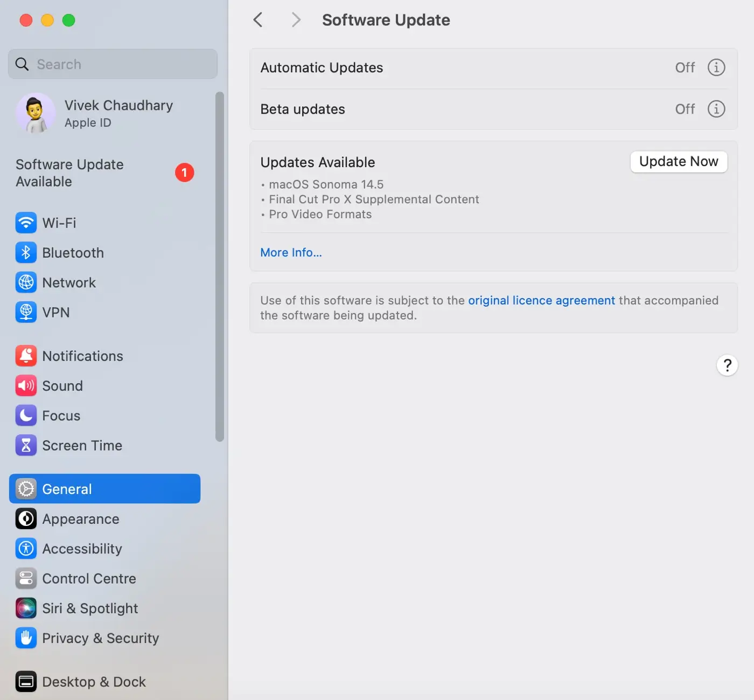This screenshot has width=754, height=700.
Task: Select Notifications label in sidebar
Action: point(82,356)
